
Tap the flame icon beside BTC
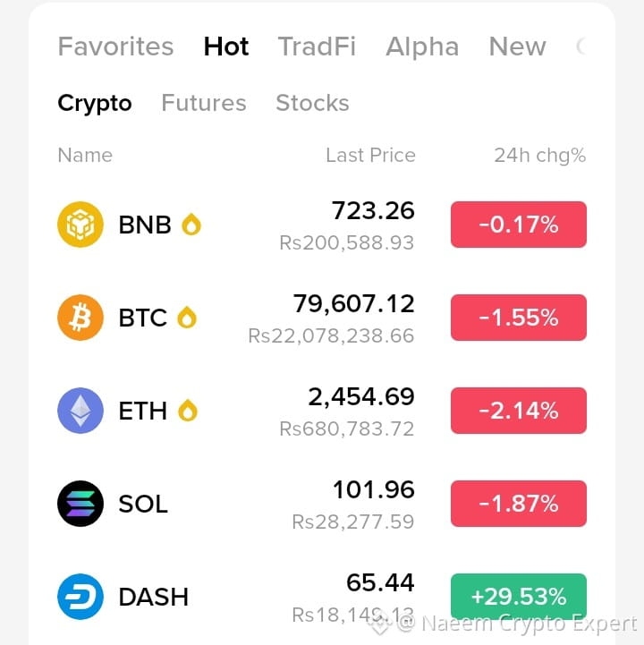coord(187,318)
